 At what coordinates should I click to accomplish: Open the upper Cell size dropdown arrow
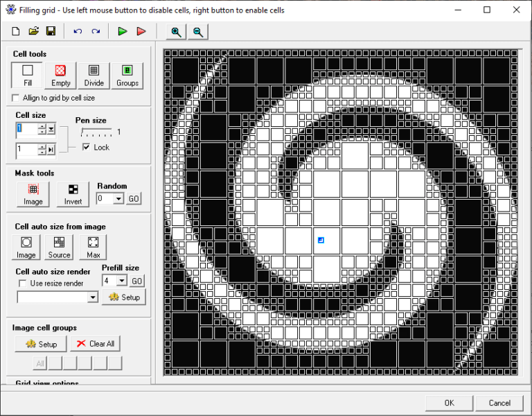pyautogui.click(x=51, y=129)
